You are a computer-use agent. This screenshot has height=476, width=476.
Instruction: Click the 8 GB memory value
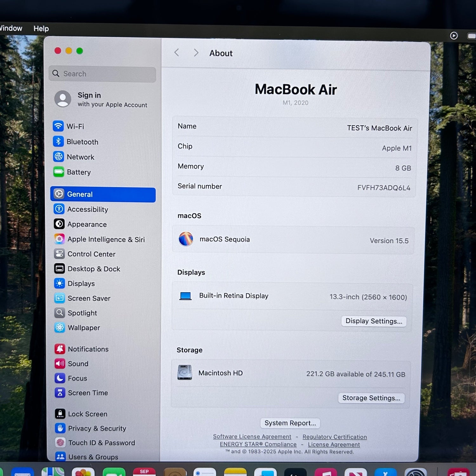coord(403,168)
